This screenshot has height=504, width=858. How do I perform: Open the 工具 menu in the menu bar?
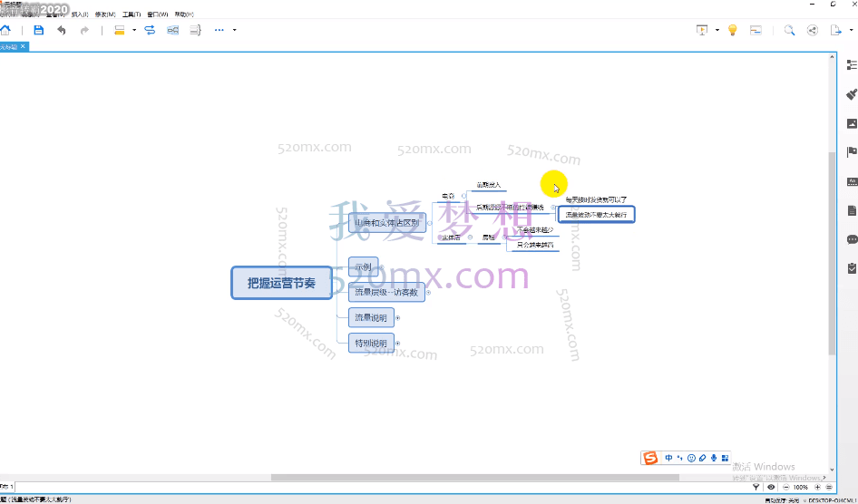(x=132, y=15)
